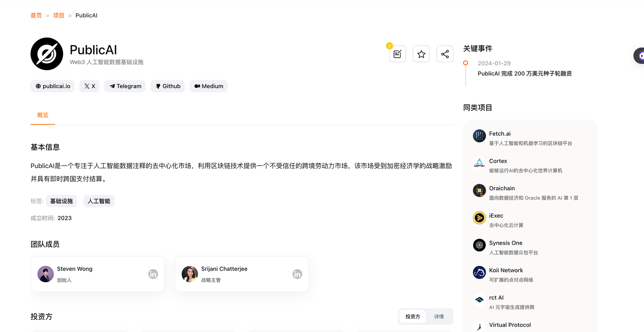Click the Srijani Chatterjee name
Image resolution: width=644 pixels, height=332 pixels.
(224, 269)
